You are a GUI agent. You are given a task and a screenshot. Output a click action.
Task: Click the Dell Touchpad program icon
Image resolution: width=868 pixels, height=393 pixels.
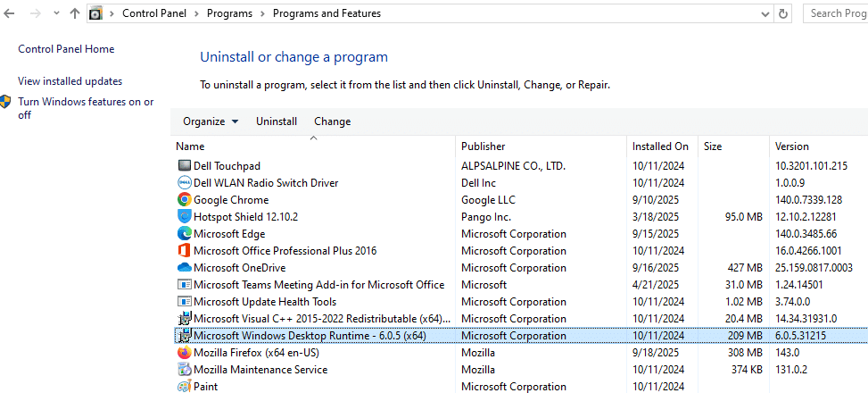[185, 166]
